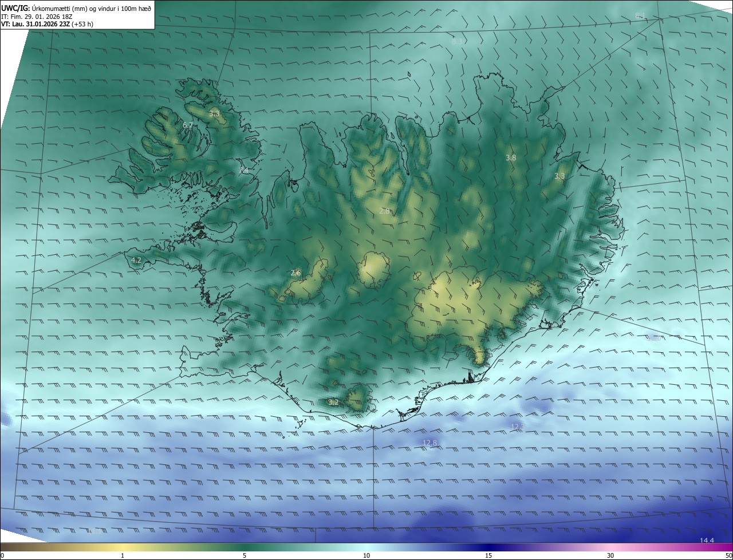The width and height of the screenshot is (733, 560).
Task: Select the 8.3 value label north of Iceland
Action: (x=456, y=42)
